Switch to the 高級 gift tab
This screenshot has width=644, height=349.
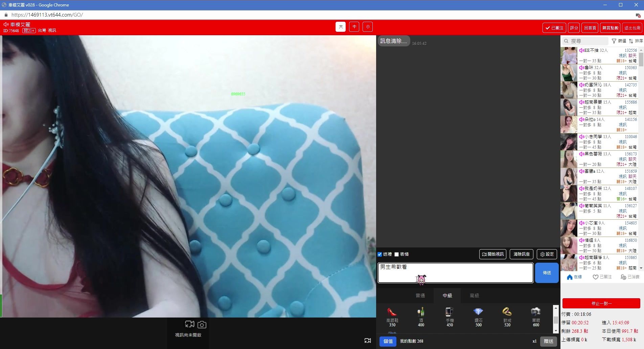click(474, 296)
